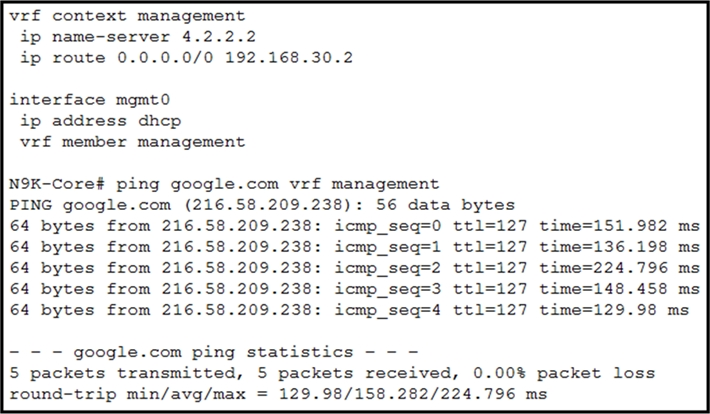Click the 'vrf context management' line
The image size is (710, 414).
tap(127, 15)
